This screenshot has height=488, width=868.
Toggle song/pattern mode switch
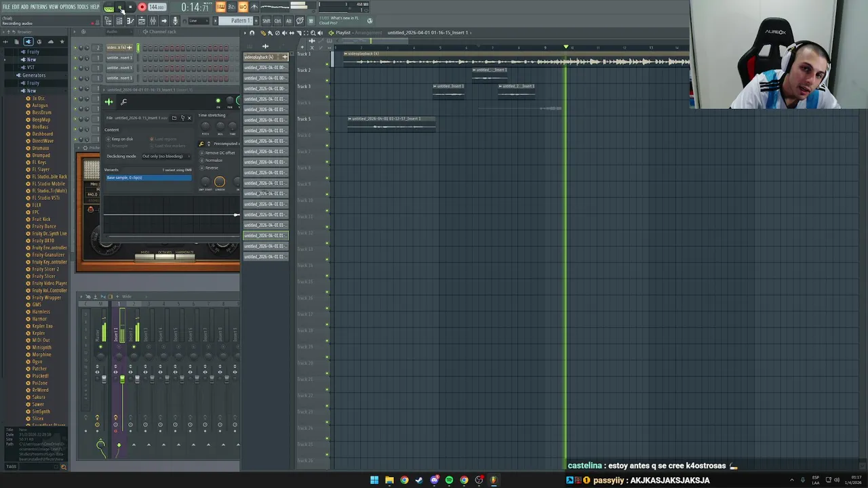pyautogui.click(x=109, y=7)
